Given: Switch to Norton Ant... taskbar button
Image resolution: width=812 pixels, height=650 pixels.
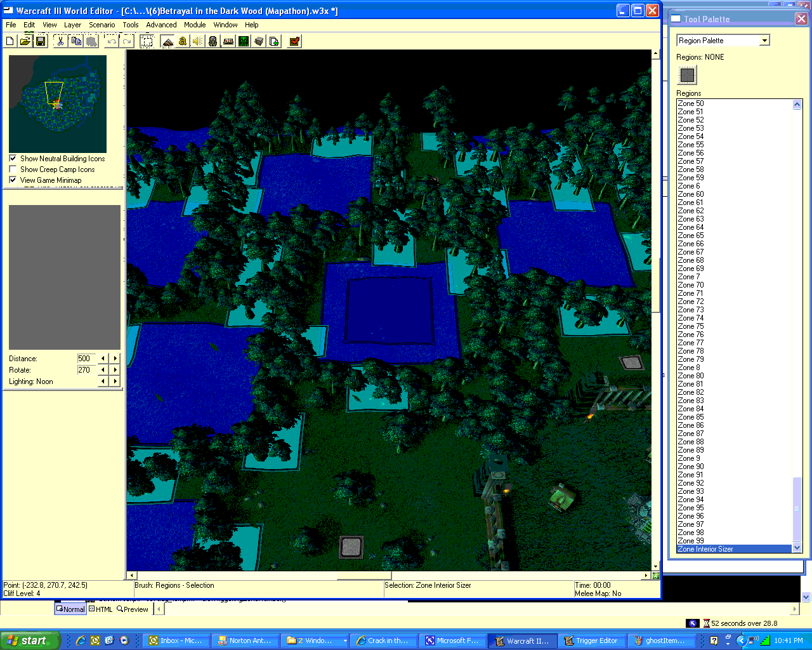Looking at the screenshot, I should [x=245, y=640].
